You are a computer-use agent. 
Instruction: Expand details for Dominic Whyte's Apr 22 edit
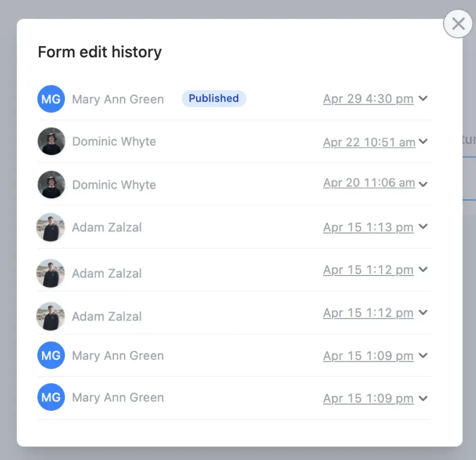point(423,142)
